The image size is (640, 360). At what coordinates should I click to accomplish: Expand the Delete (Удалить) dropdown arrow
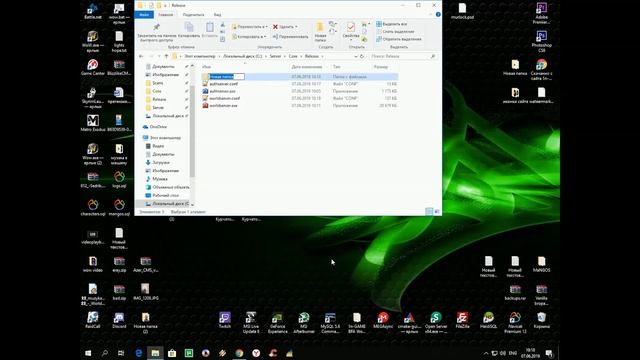tap(296, 27)
